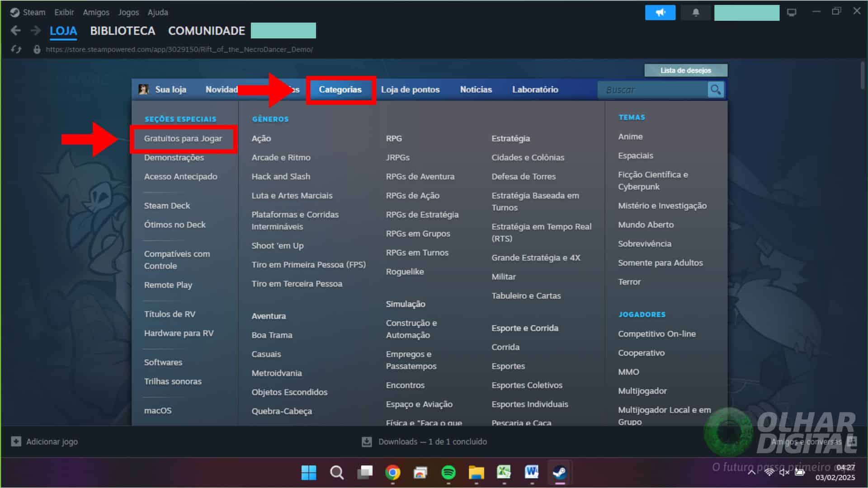Open Hack and Slash genre

click(x=281, y=176)
